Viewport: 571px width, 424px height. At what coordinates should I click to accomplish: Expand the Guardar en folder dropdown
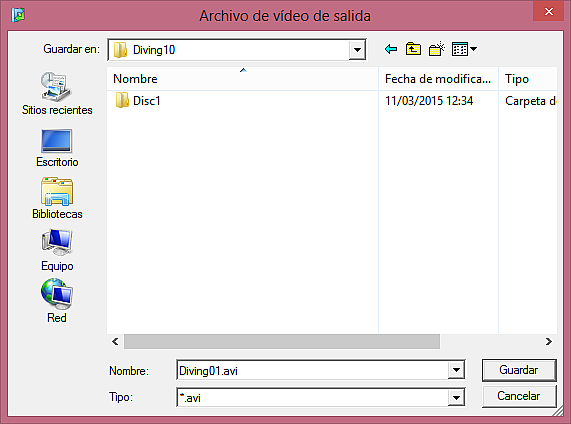357,50
